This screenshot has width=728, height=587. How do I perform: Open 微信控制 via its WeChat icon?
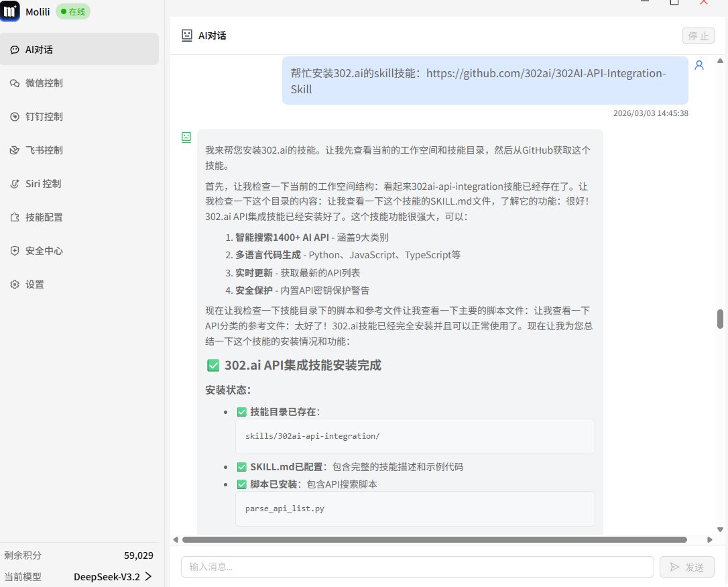(15, 83)
